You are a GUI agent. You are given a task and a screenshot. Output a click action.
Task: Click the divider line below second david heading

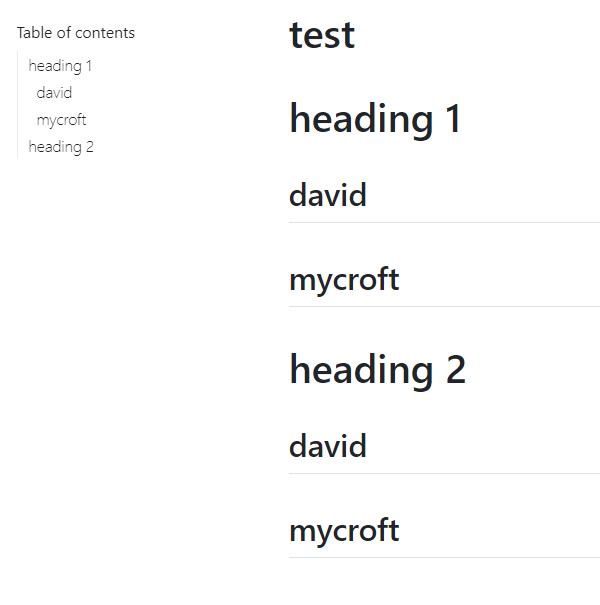click(x=445, y=473)
